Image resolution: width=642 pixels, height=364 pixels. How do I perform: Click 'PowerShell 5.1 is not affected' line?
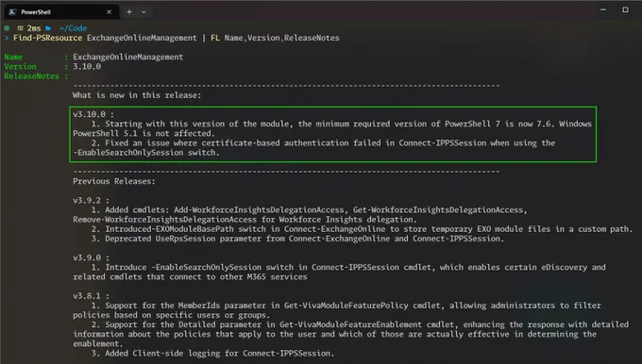[x=144, y=133]
